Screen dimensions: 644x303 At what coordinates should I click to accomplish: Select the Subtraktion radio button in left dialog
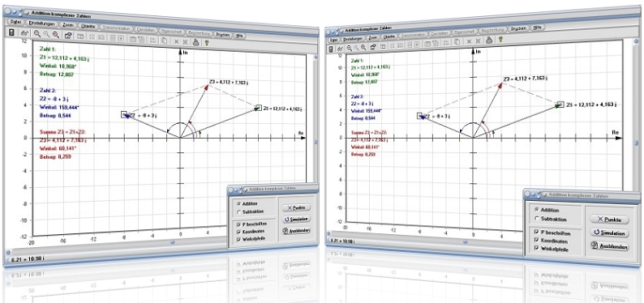click(238, 211)
